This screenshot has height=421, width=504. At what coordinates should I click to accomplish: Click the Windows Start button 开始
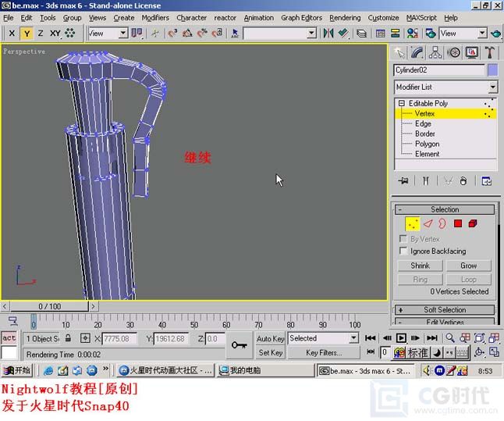pos(17,370)
